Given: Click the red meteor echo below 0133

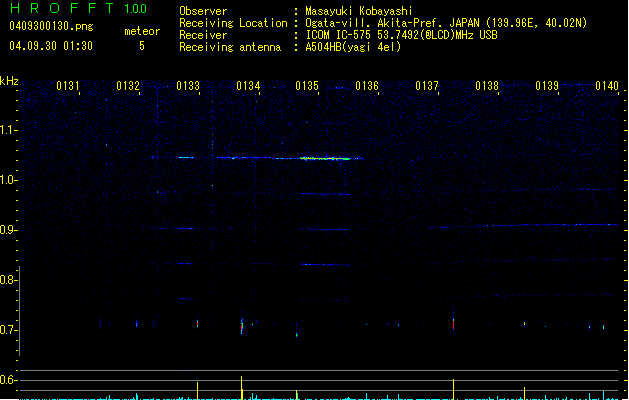Looking at the screenshot, I should pos(197,323).
